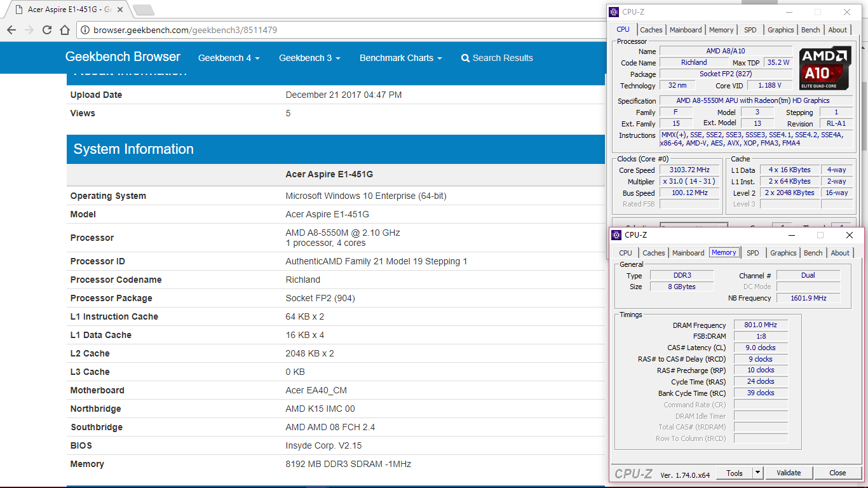Expand the Geekbench 3 menu
This screenshot has height=488, width=868.
(x=309, y=58)
